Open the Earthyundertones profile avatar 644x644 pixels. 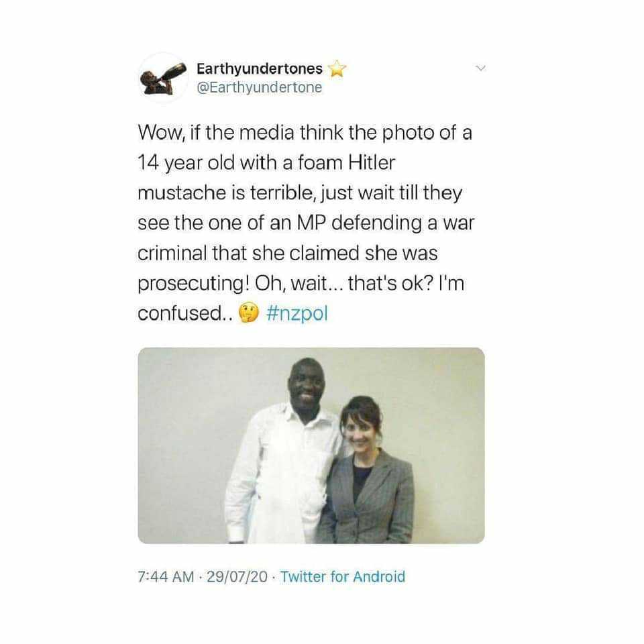tap(163, 77)
